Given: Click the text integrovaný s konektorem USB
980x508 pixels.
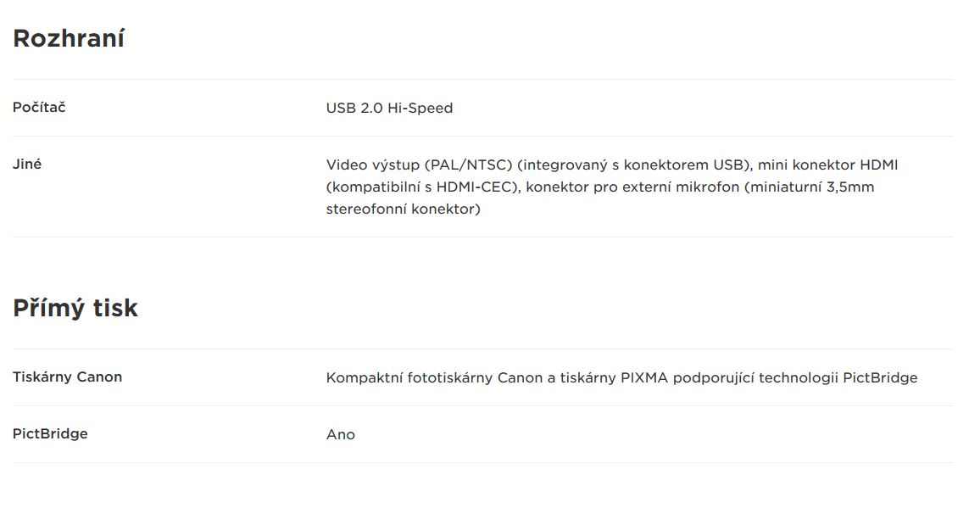Looking at the screenshot, I should 636,165.
